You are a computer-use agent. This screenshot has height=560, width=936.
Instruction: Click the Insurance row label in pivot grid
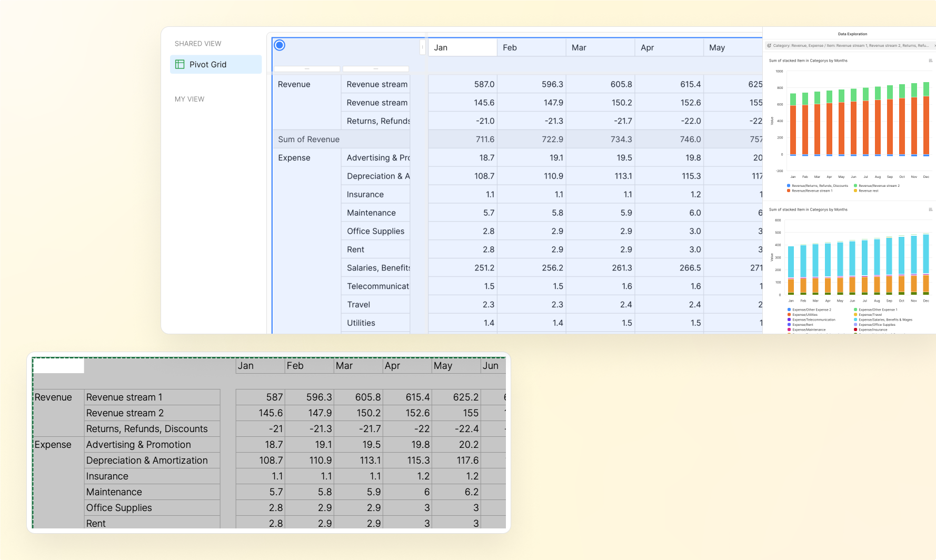tap(376, 195)
